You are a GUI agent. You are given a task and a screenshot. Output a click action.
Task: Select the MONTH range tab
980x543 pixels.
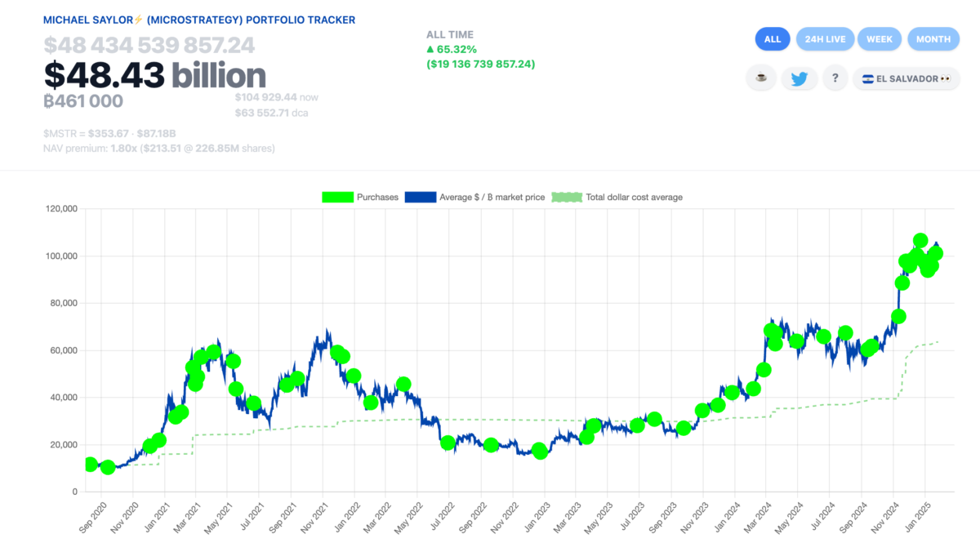[x=933, y=39]
